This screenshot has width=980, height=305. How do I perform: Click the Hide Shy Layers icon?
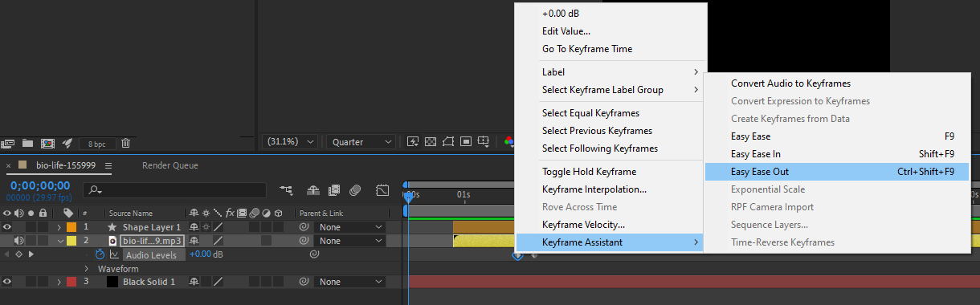coord(313,190)
